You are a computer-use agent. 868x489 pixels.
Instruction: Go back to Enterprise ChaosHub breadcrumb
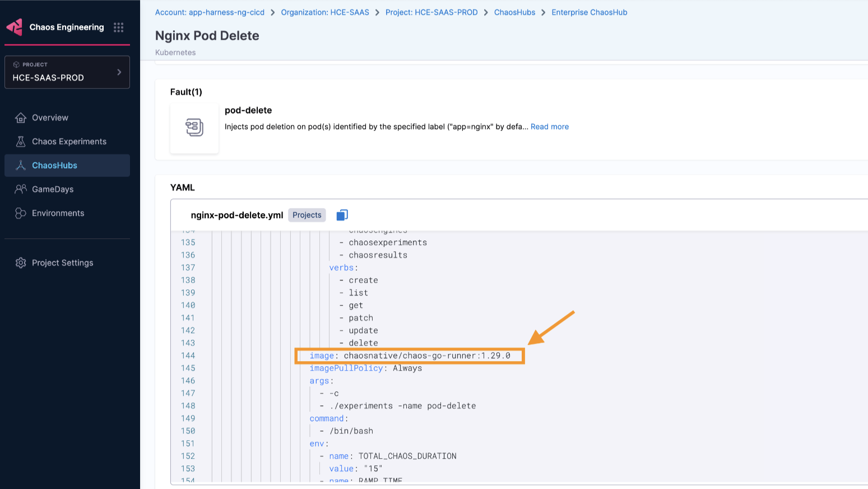point(589,12)
